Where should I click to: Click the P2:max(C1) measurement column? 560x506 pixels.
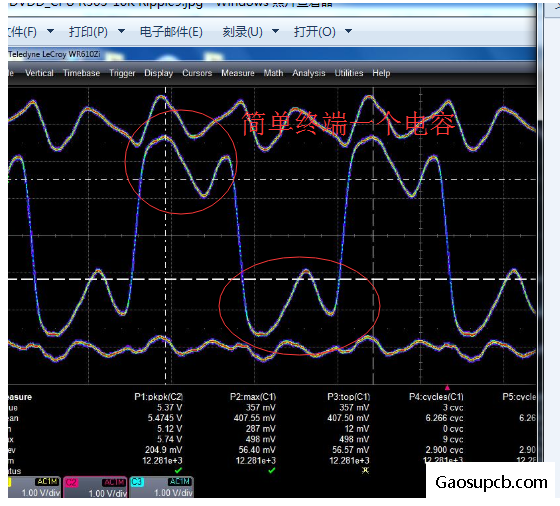253,397
